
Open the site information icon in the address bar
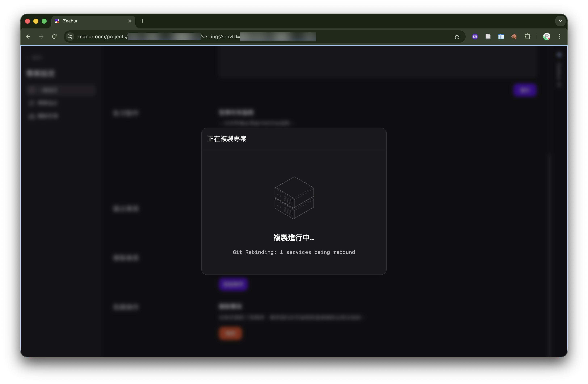(70, 37)
